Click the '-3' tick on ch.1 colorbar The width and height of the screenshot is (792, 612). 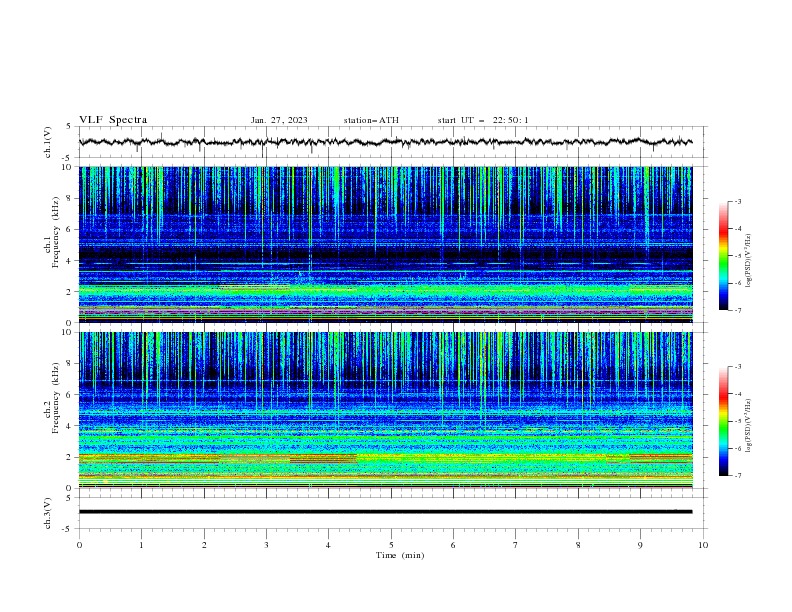(737, 201)
